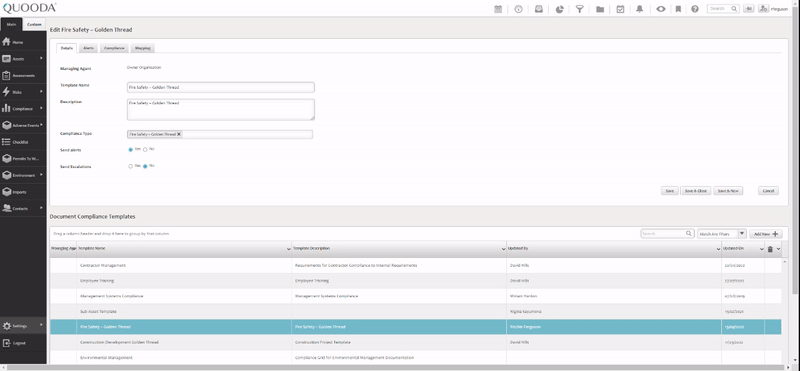Open the bell notifications icon
Screen dimensions: 800x371
point(639,9)
